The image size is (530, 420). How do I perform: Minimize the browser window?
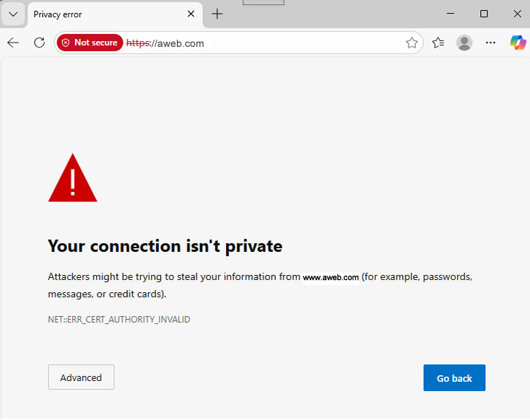[x=450, y=14]
